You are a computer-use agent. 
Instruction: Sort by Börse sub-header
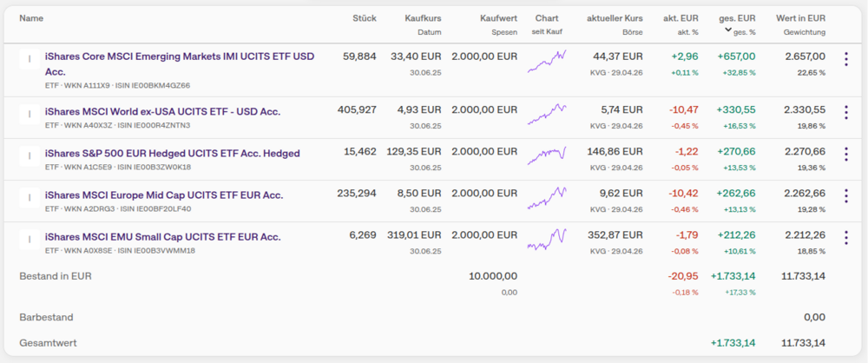coord(633,32)
